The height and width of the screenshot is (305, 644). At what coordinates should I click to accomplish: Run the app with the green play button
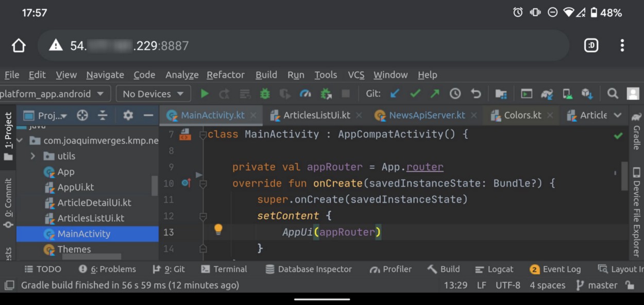(205, 93)
